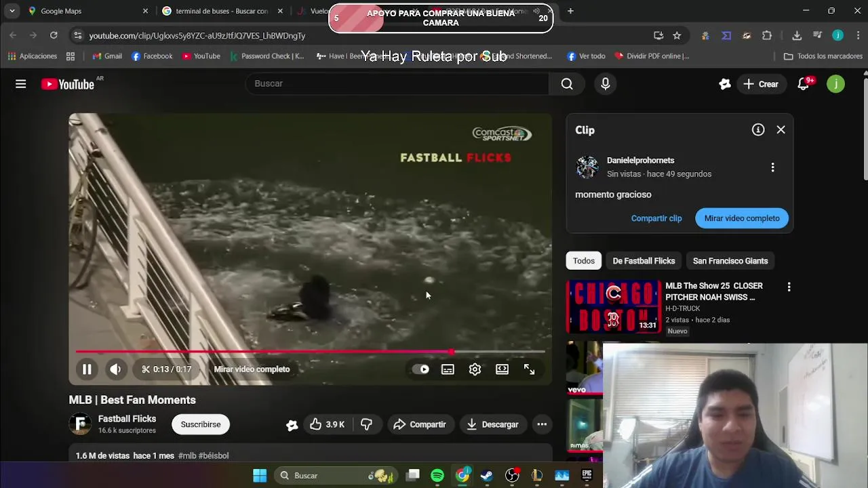Open more actions ellipsis under video

click(x=542, y=424)
